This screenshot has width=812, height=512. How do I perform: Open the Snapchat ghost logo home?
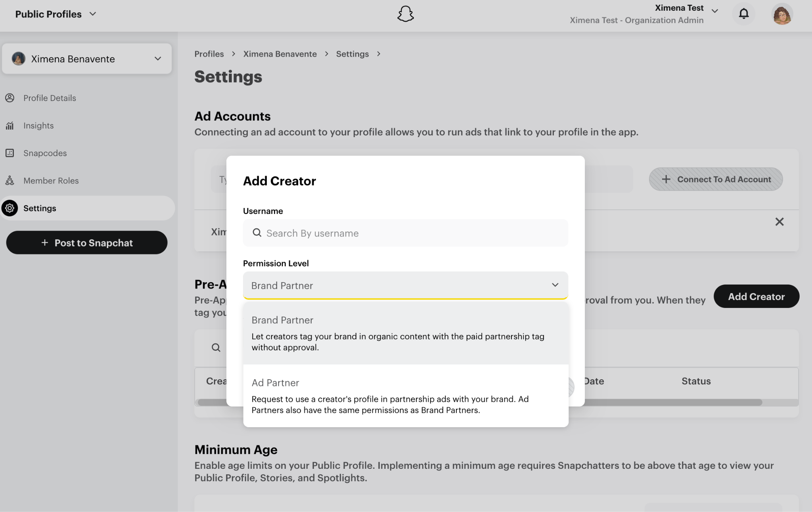(406, 14)
